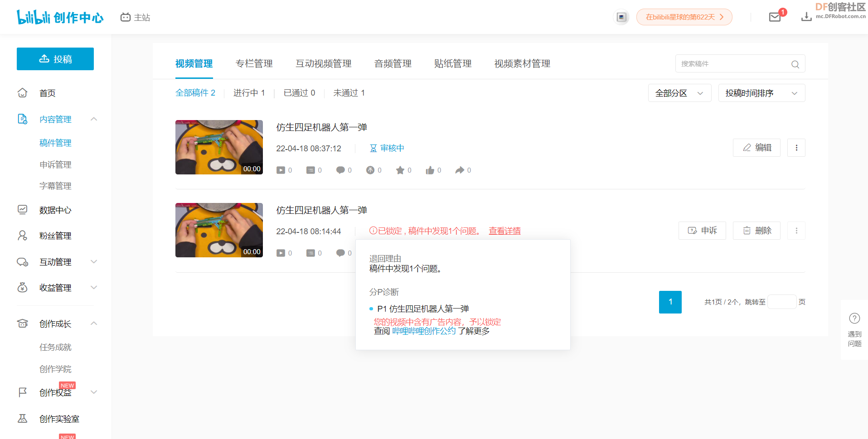Click the download client icon

806,17
